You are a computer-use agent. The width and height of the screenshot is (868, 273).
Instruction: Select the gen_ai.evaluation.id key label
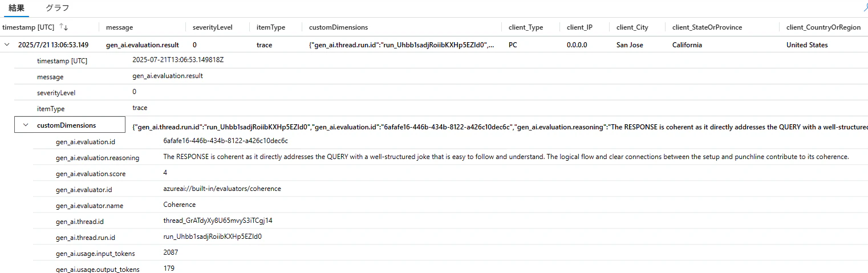coord(86,142)
